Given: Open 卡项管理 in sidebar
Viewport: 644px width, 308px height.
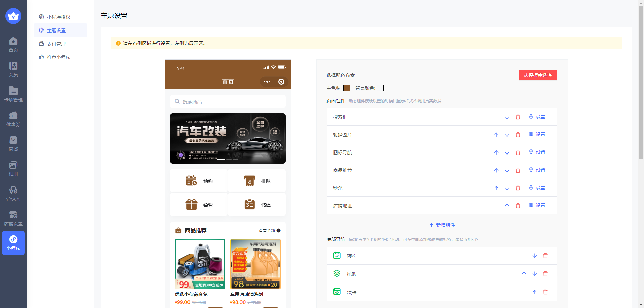Looking at the screenshot, I should click(13, 94).
